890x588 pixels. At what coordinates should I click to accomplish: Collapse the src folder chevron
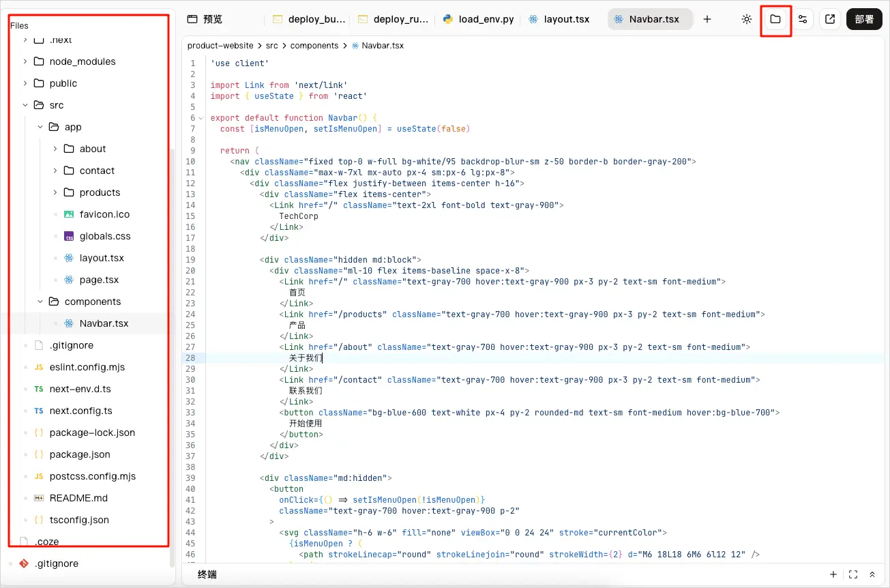tap(25, 105)
